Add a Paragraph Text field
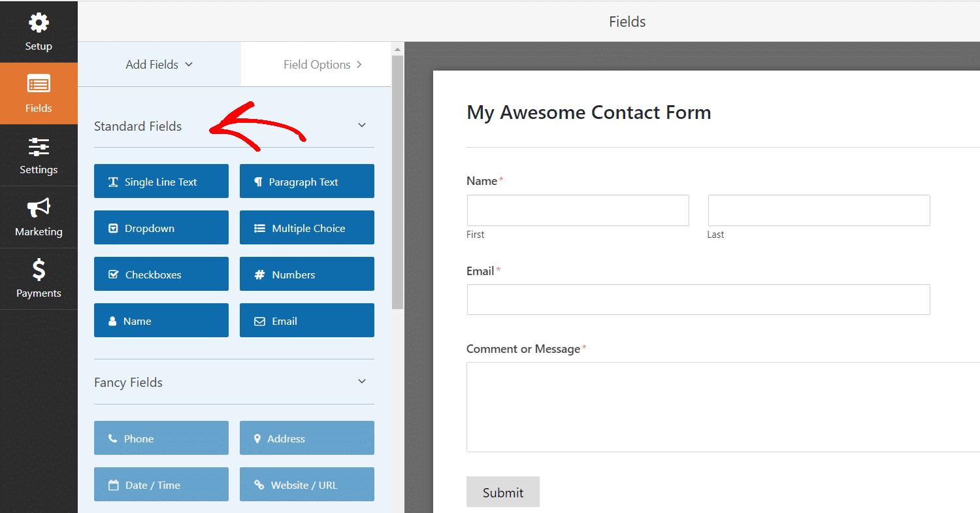This screenshot has height=513, width=980. [306, 181]
